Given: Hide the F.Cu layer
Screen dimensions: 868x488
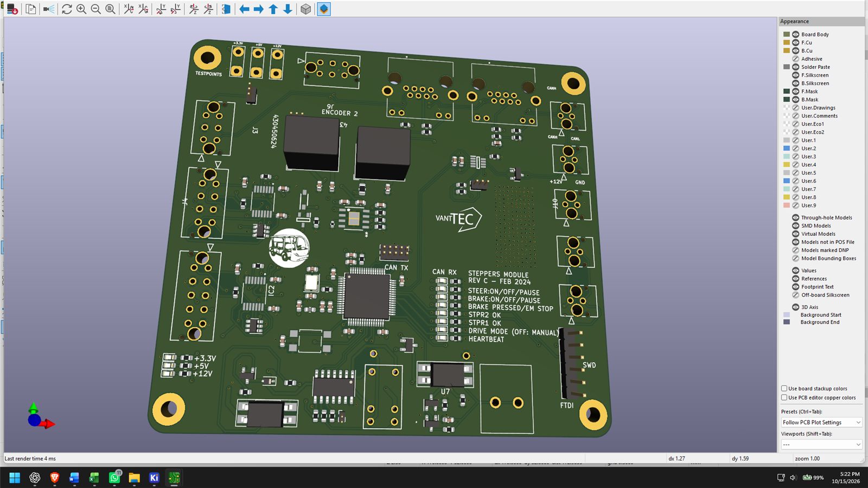Looking at the screenshot, I should (x=796, y=42).
